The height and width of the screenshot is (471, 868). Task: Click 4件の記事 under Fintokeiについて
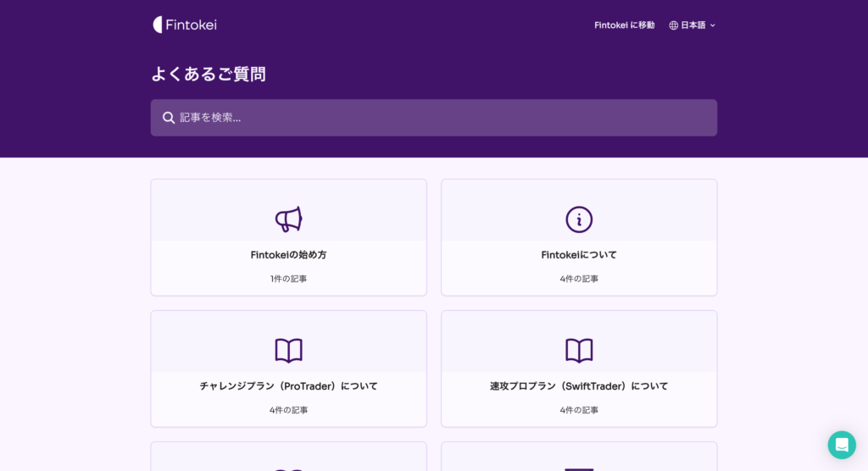click(579, 279)
